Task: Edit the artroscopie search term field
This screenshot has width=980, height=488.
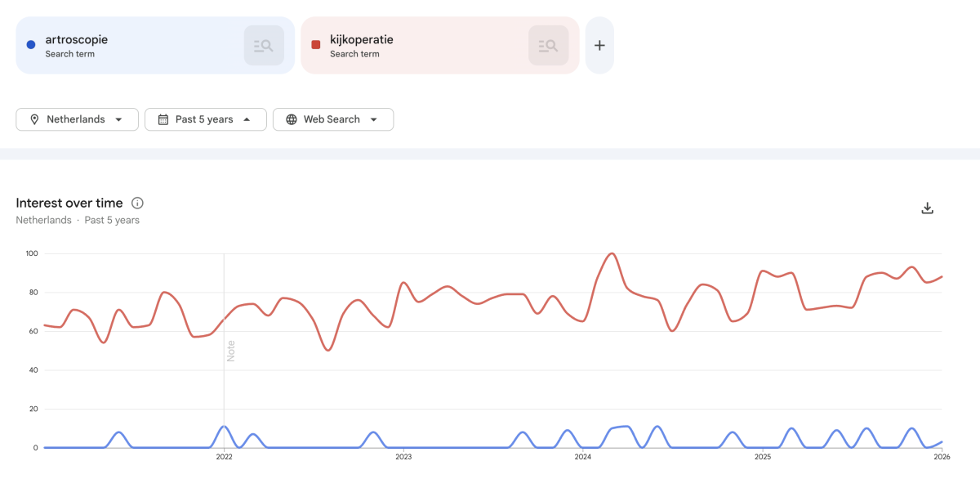Action: click(77, 39)
